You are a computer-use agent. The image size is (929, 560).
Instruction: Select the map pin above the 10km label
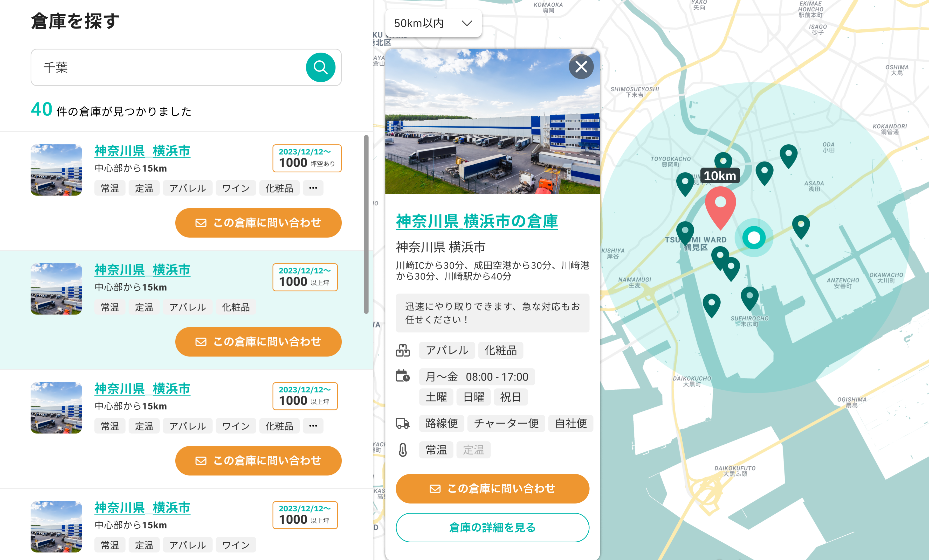point(723,160)
